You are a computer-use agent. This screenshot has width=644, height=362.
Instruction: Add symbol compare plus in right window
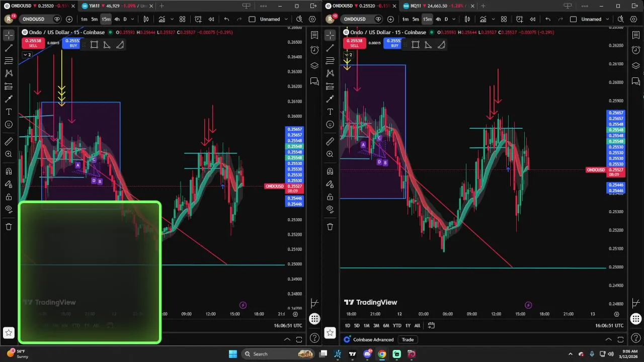point(390,19)
